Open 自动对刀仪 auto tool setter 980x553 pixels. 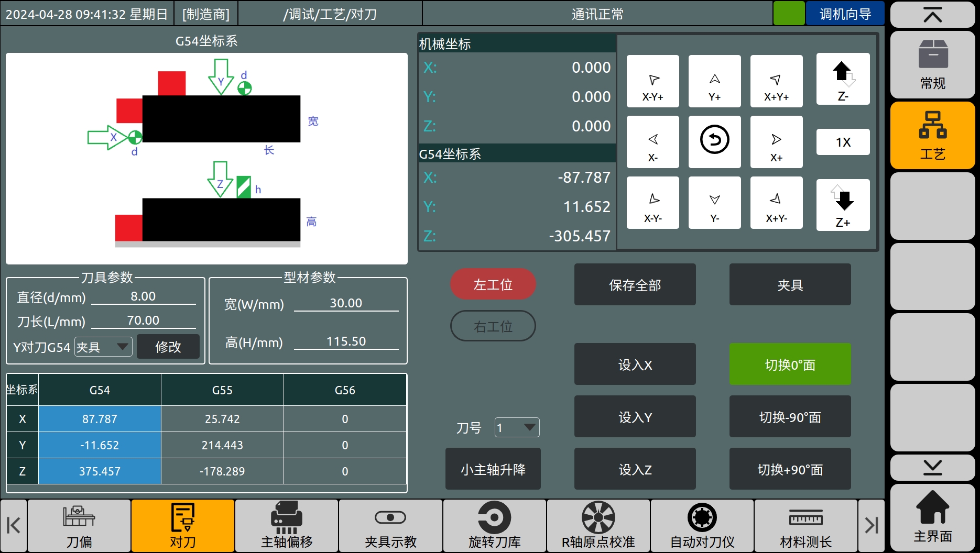click(x=702, y=525)
